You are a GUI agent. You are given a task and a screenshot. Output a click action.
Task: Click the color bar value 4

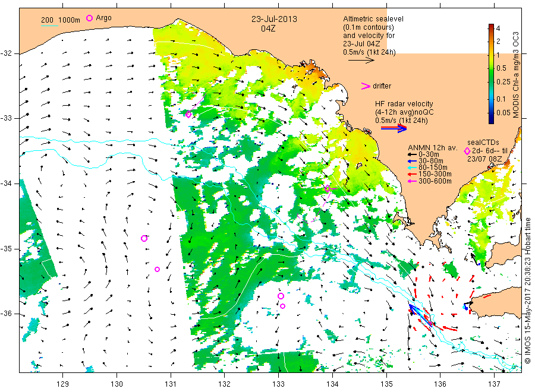(498, 29)
